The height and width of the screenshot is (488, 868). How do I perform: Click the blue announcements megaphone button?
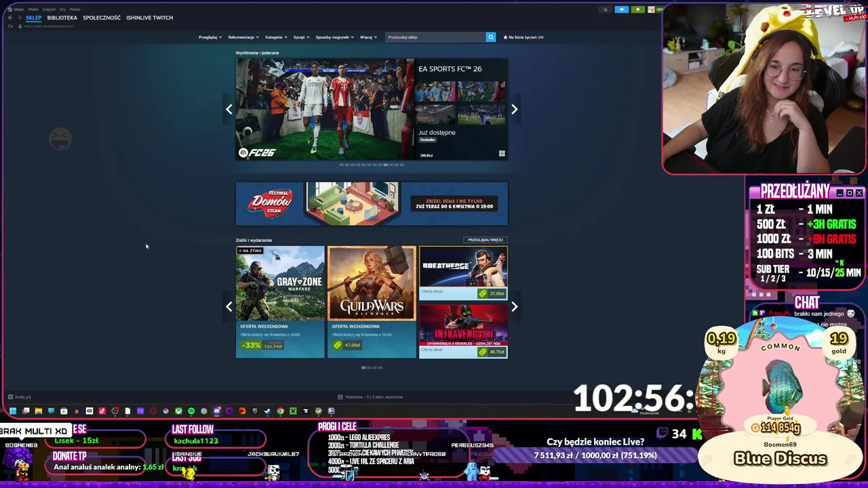pyautogui.click(x=622, y=9)
